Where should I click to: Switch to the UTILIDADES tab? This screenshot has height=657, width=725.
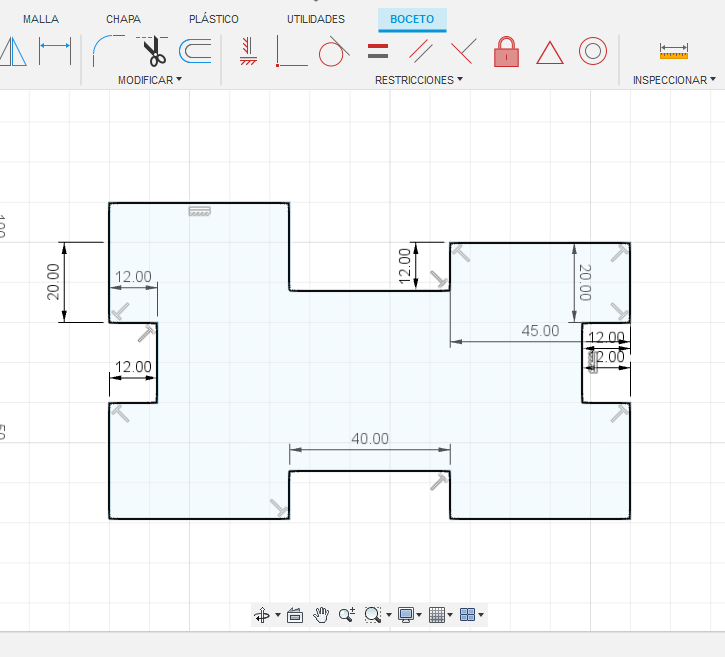[316, 19]
